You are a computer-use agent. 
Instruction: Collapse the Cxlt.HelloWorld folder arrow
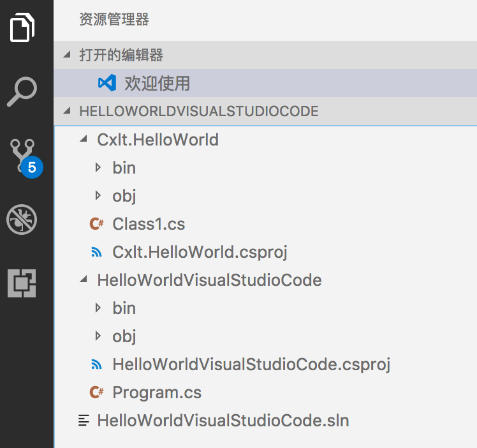click(x=84, y=139)
